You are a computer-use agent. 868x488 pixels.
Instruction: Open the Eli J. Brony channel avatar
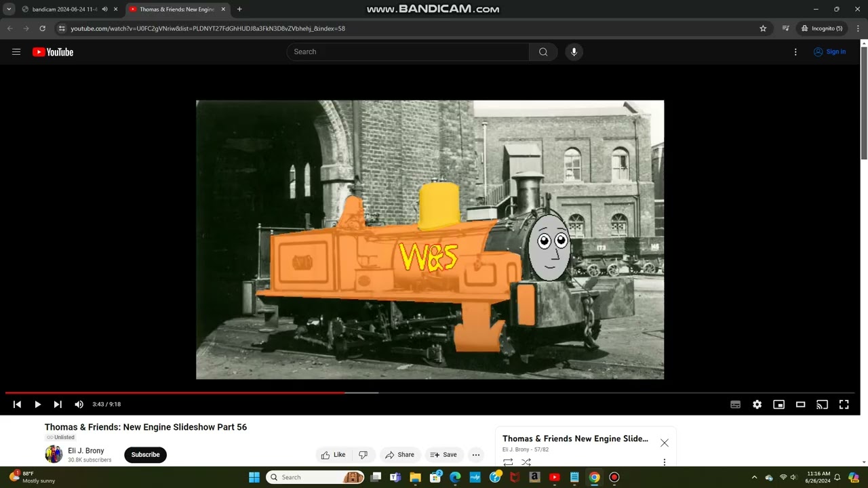[54, 454]
